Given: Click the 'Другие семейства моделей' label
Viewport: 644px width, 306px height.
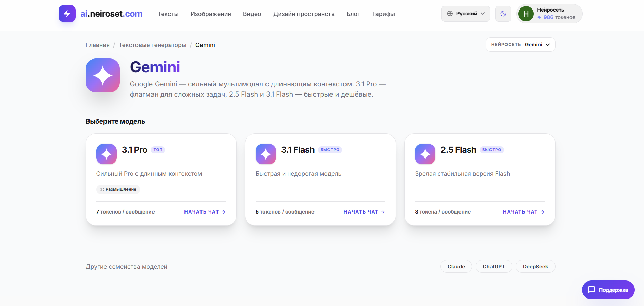Looking at the screenshot, I should click(x=127, y=267).
